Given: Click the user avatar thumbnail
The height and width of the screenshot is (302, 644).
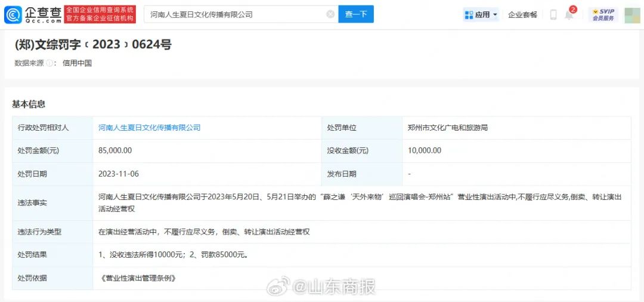Looking at the screenshot, I should tap(631, 15).
